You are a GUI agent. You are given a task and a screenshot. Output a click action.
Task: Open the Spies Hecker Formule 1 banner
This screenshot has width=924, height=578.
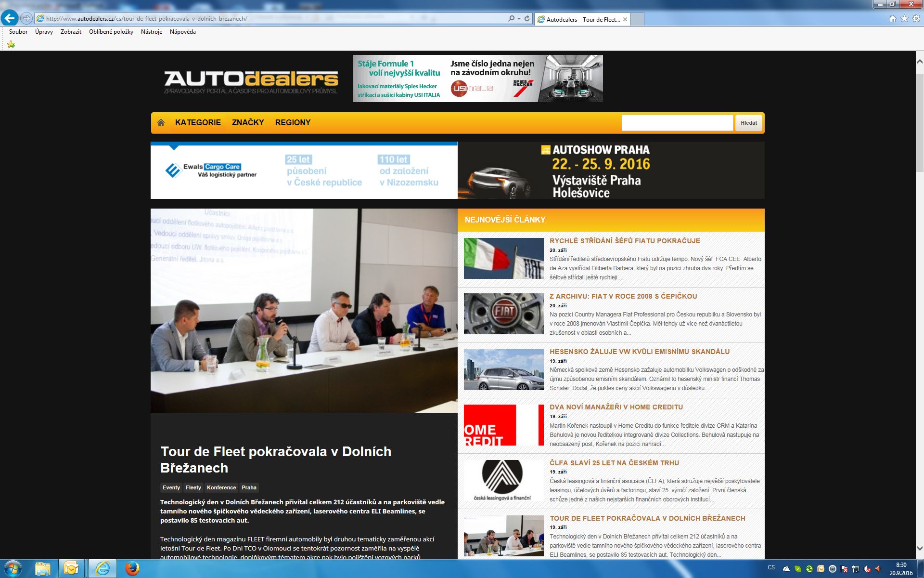(x=477, y=78)
